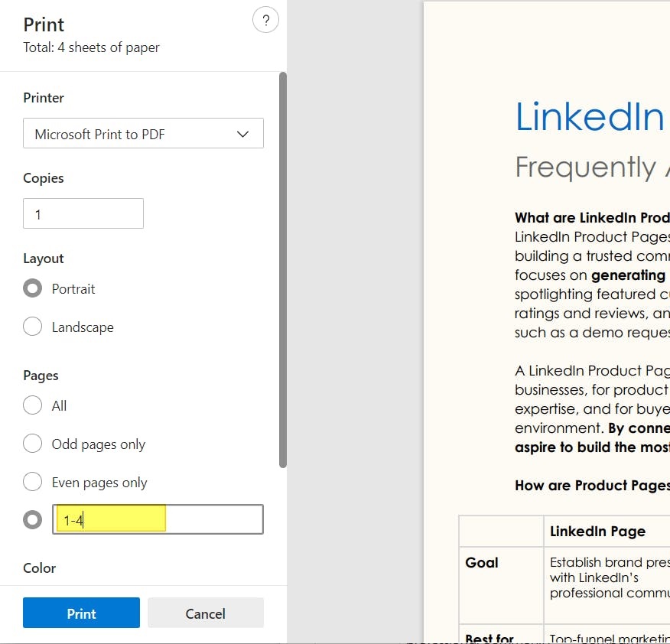This screenshot has height=644, width=670.
Task: Click the Total 4 sheets of paper text
Action: pos(91,47)
